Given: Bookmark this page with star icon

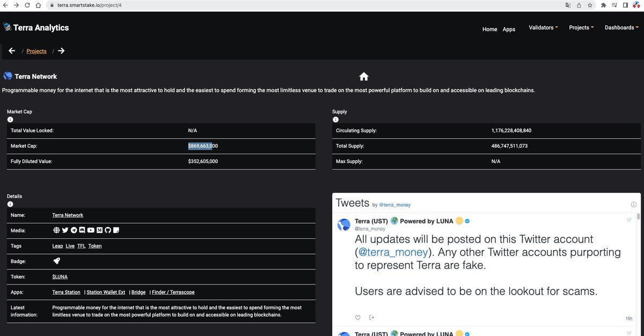Looking at the screenshot, I should point(590,5).
